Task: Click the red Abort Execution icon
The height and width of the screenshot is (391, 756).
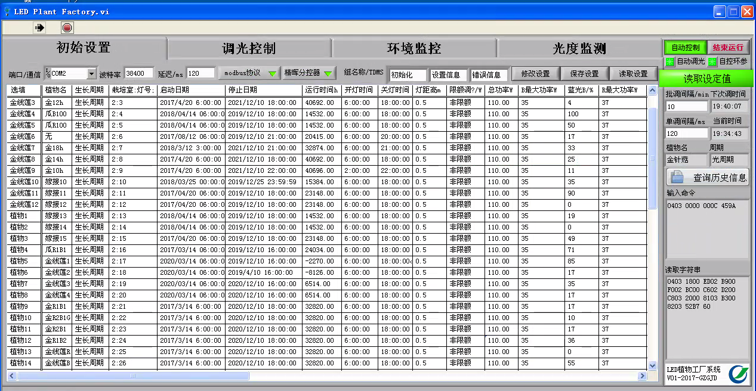Action: click(x=67, y=28)
